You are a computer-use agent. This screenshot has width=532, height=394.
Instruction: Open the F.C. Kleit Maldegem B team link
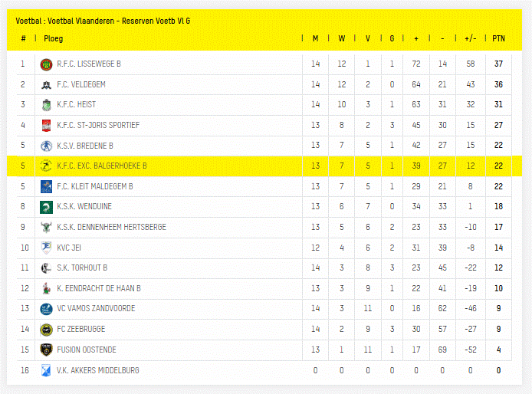[94, 186]
